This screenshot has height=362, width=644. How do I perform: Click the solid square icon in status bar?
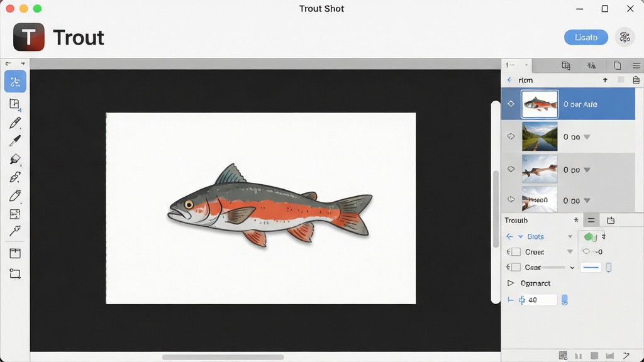point(594,356)
